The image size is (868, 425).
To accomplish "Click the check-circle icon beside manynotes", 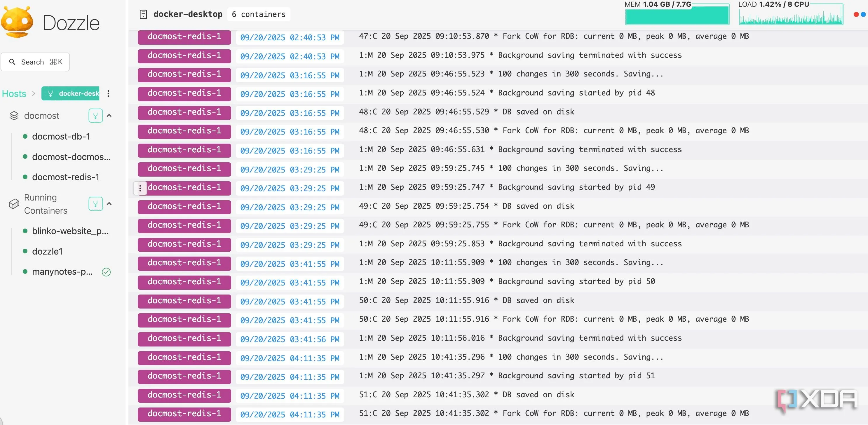I will [106, 272].
